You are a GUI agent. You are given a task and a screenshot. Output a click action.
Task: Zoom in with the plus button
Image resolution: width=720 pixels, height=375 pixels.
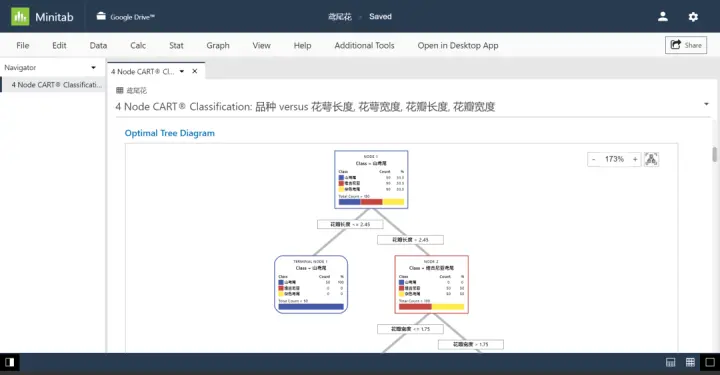[635, 159]
